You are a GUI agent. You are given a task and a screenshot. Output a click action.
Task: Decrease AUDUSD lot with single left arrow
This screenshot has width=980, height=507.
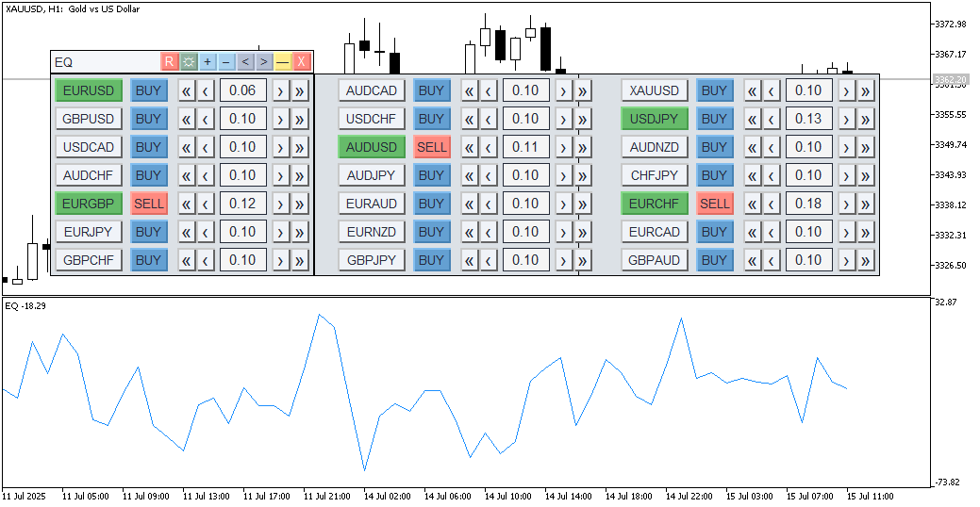489,147
